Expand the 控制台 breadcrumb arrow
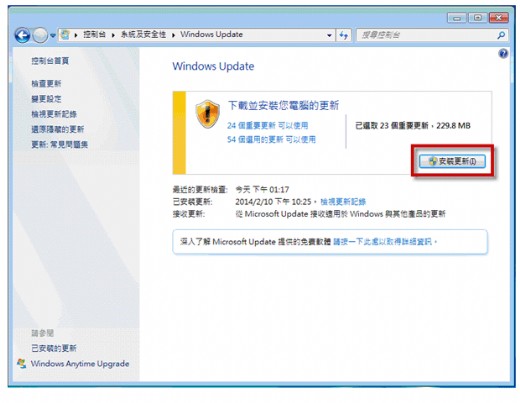 coord(113,35)
